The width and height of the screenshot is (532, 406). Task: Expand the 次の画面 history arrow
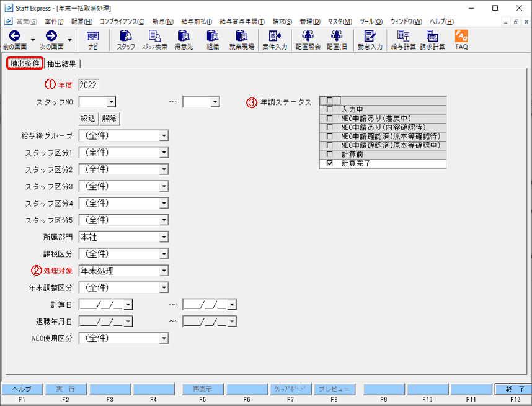coord(69,40)
